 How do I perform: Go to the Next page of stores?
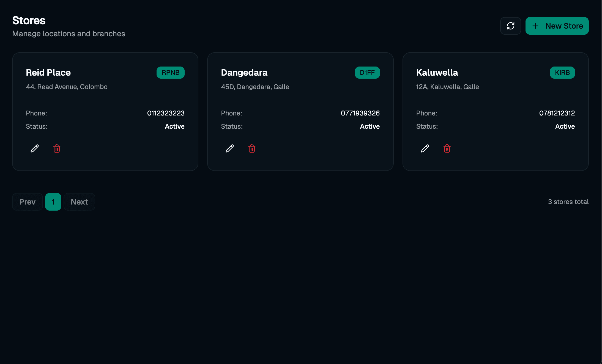[79, 202]
